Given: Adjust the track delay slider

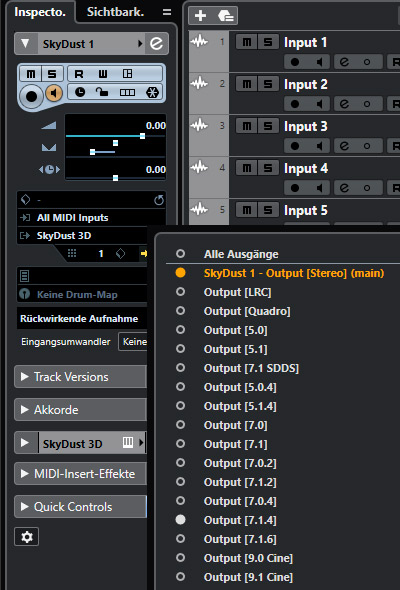Looking at the screenshot, I should (116, 178).
